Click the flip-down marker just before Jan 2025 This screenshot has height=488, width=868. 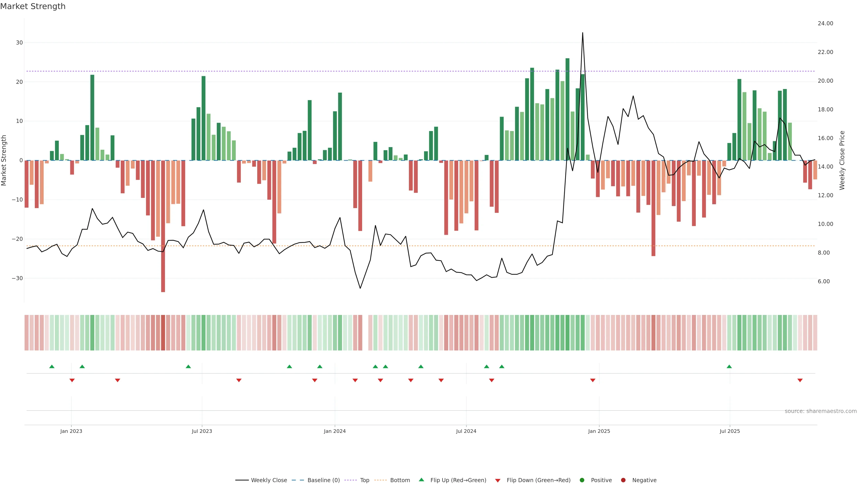tap(593, 380)
